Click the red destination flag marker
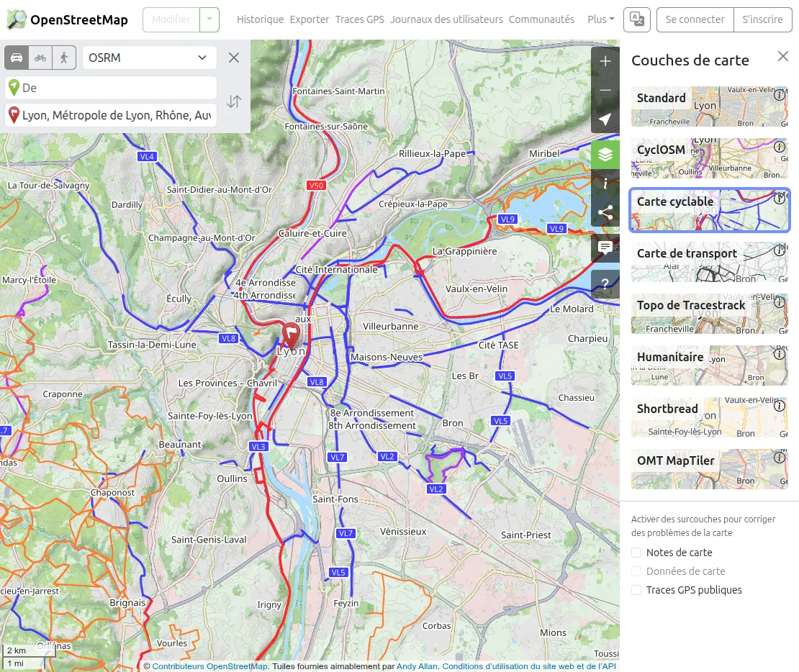This screenshot has height=672, width=799. coord(291,335)
